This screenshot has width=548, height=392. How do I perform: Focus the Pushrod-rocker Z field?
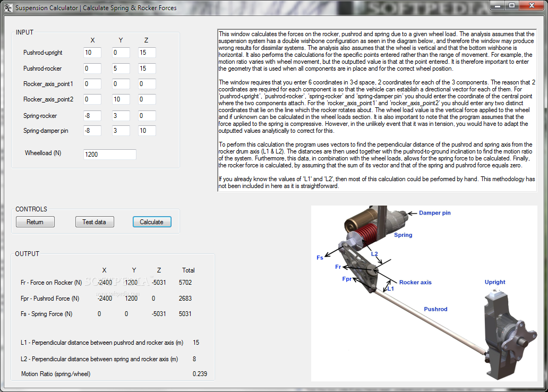(x=147, y=68)
